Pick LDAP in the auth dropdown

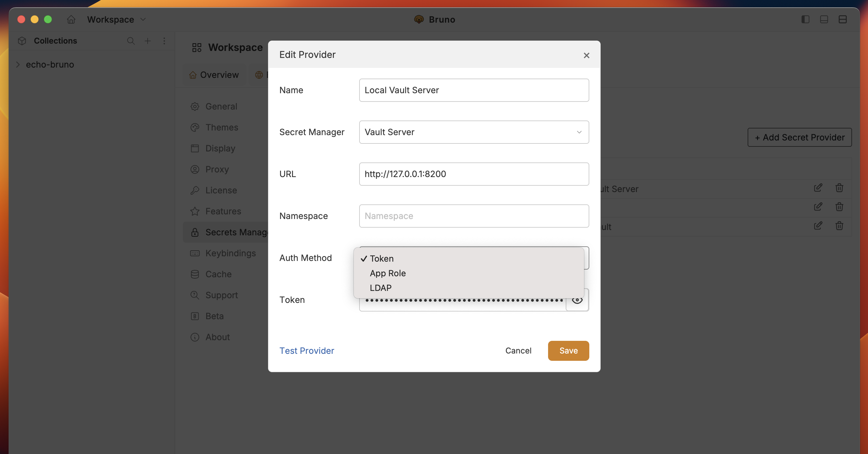380,288
